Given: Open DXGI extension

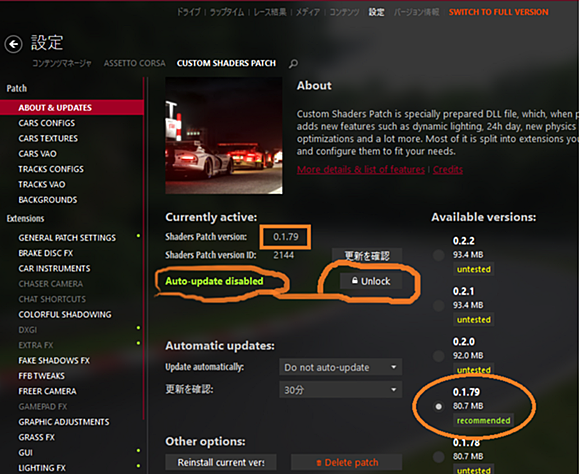Looking at the screenshot, I should (28, 330).
